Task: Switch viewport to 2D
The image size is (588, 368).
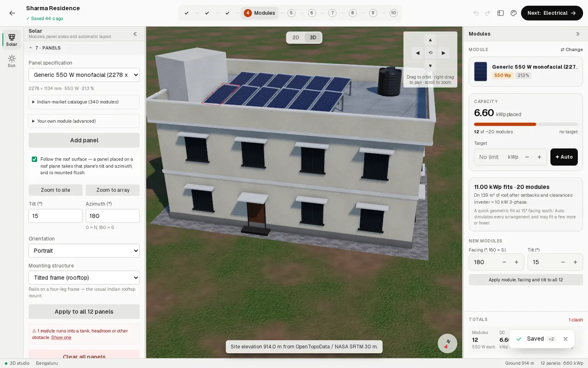Action: (x=296, y=38)
